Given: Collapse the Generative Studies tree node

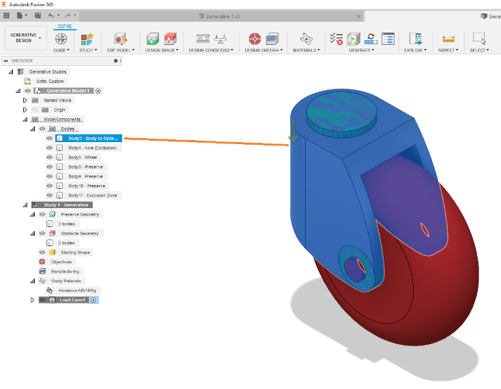Looking at the screenshot, I should (11, 72).
